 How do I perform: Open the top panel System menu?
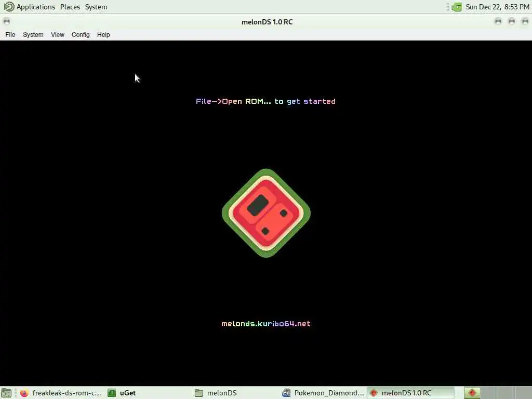pos(96,7)
